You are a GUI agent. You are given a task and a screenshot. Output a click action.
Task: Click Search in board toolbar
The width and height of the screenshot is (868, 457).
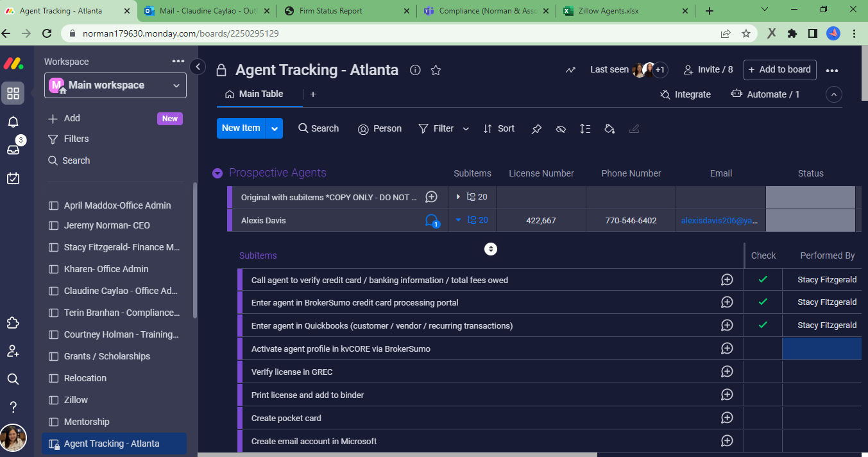319,128
